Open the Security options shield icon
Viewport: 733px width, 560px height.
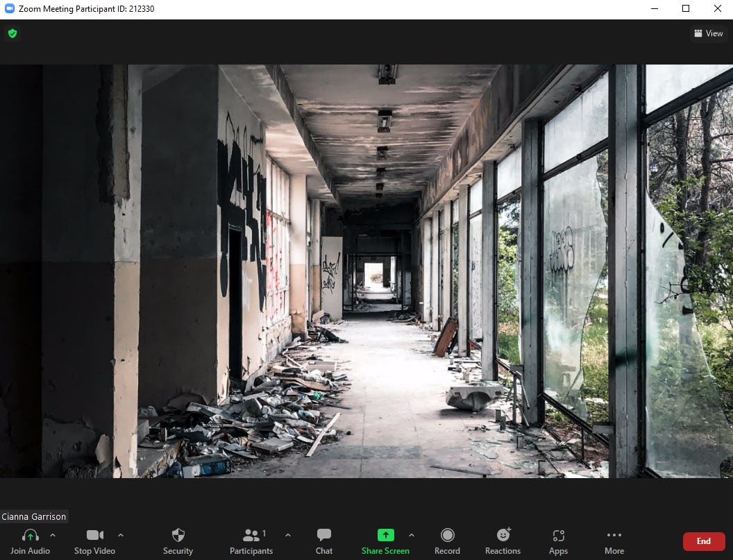point(178,535)
